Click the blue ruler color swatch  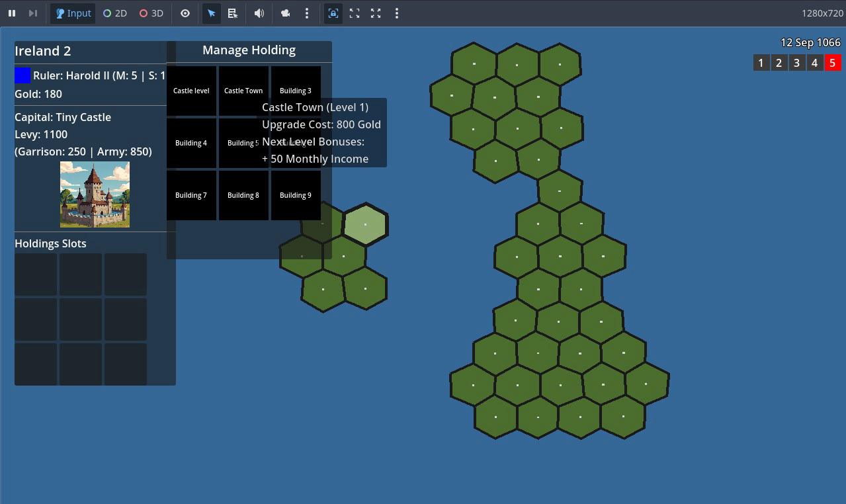pos(22,75)
